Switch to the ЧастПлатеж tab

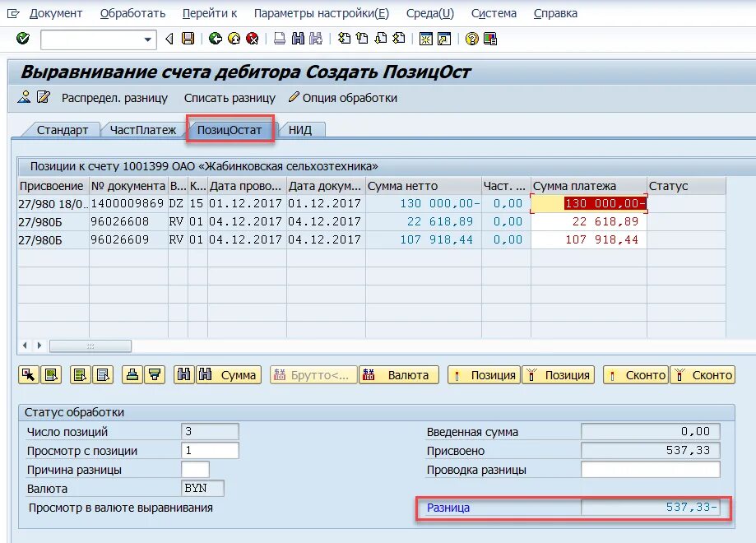tap(142, 130)
